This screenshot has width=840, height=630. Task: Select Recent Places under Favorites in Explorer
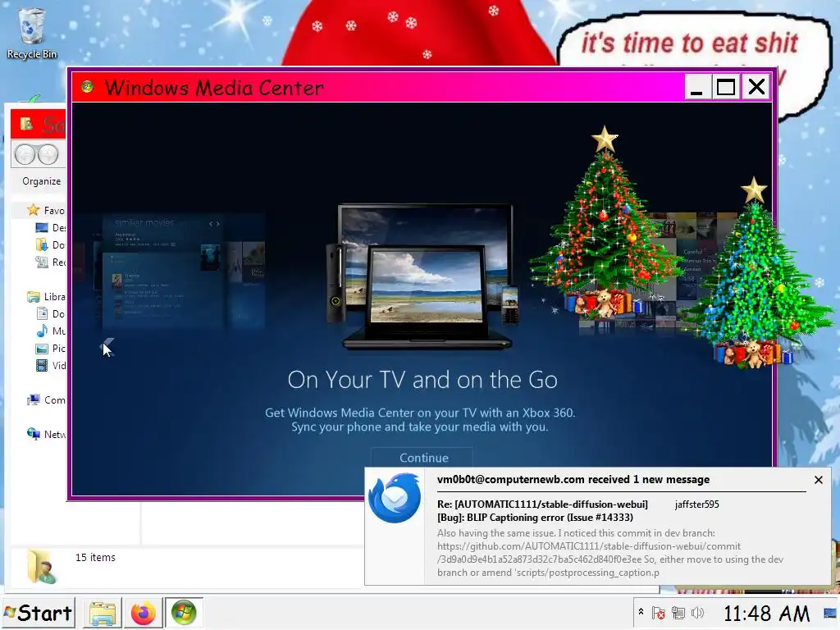(50, 262)
